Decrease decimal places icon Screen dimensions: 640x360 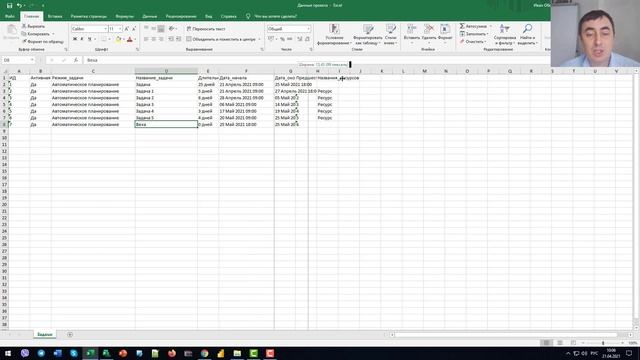pos(307,39)
